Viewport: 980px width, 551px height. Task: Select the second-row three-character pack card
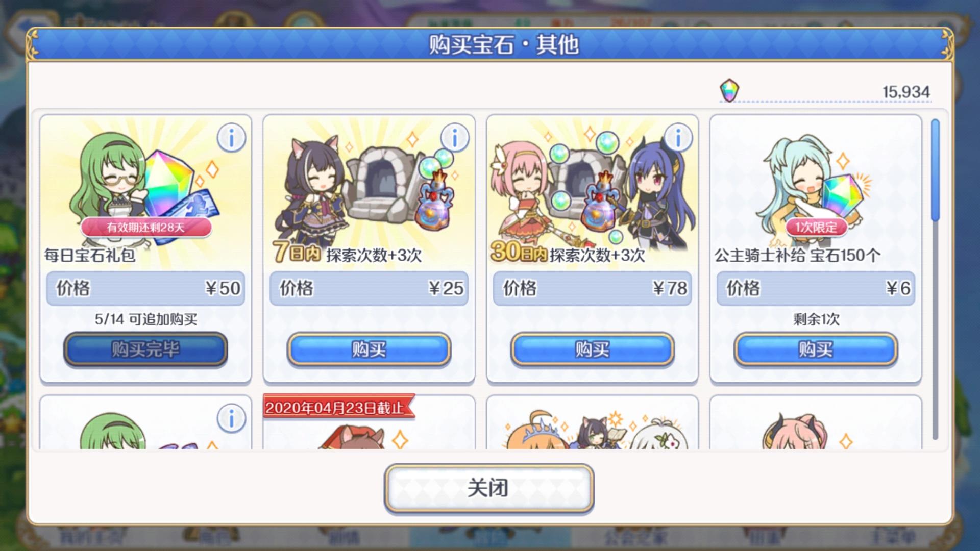pos(593,422)
